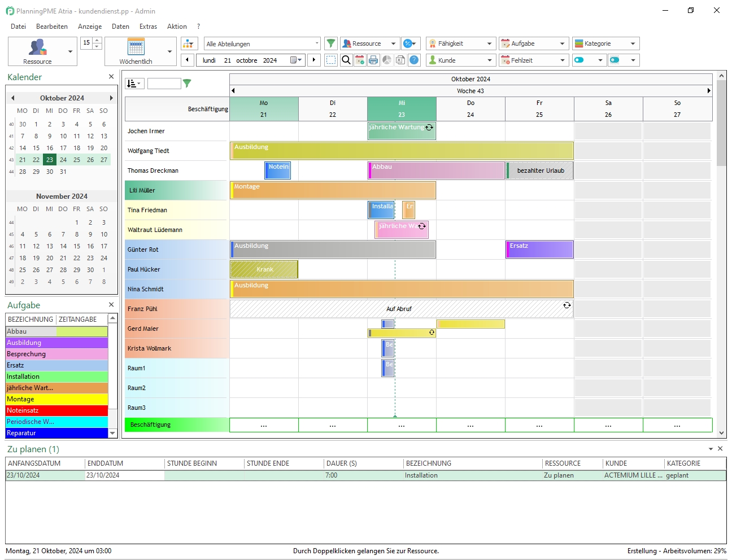Click the recurrence icon on Auf Abruf bar

point(567,305)
